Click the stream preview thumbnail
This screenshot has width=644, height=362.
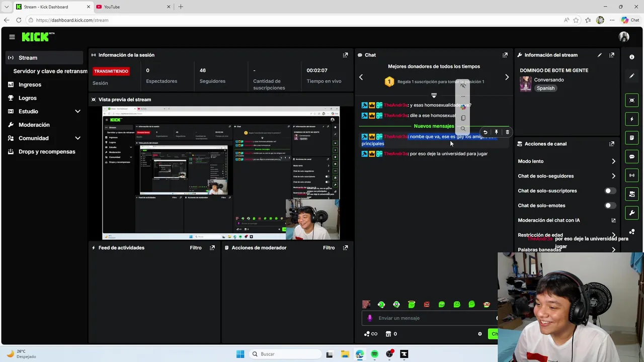pos(221,173)
